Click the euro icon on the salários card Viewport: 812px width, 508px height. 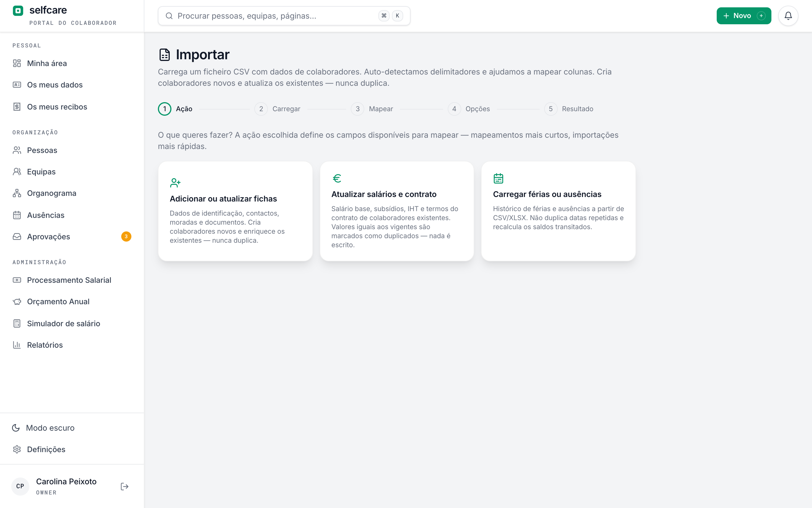(337, 178)
